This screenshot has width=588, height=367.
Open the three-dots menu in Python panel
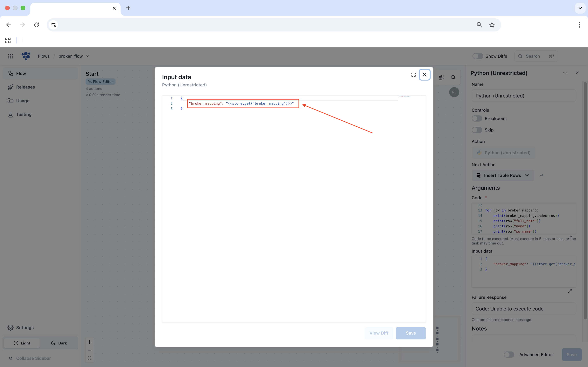click(565, 73)
